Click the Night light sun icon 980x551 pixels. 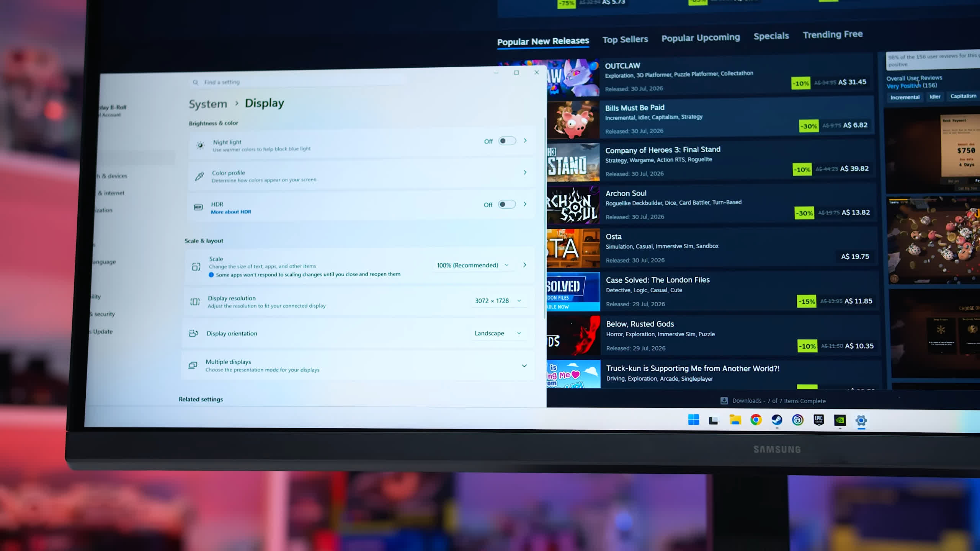[200, 145]
